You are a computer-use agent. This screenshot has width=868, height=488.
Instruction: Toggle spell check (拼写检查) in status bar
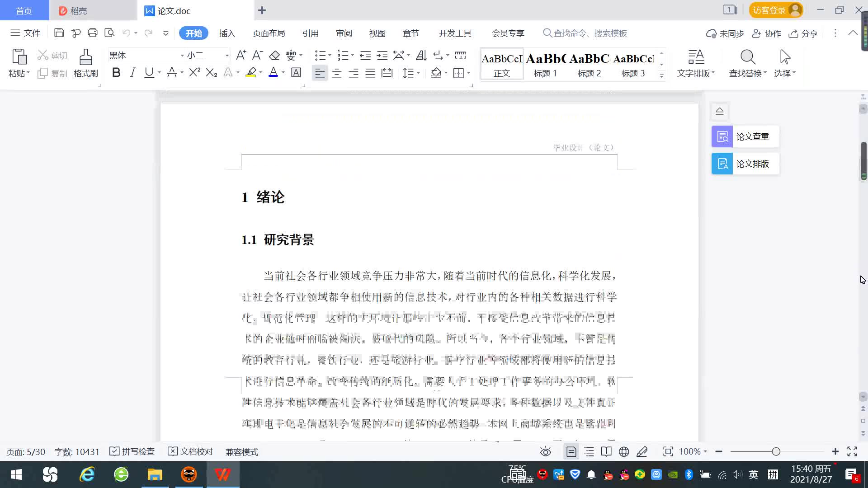click(132, 451)
